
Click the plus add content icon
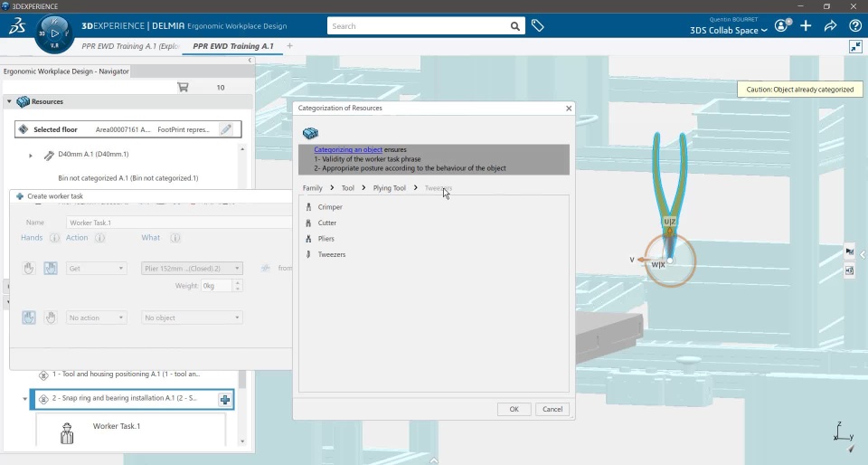click(x=806, y=26)
